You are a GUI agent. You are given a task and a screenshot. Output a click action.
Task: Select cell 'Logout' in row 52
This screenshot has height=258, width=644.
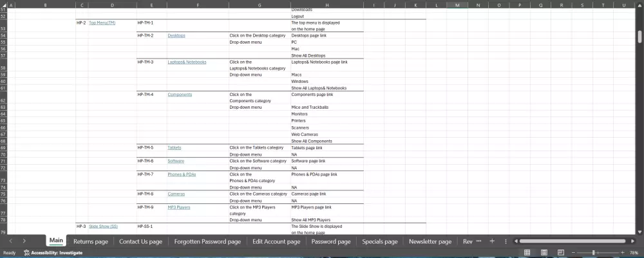pyautogui.click(x=327, y=17)
